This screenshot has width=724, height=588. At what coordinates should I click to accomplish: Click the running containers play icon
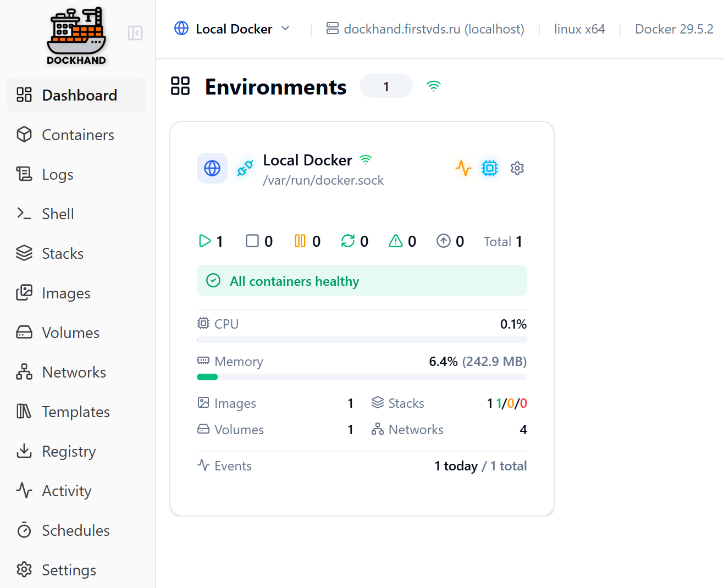click(x=205, y=241)
